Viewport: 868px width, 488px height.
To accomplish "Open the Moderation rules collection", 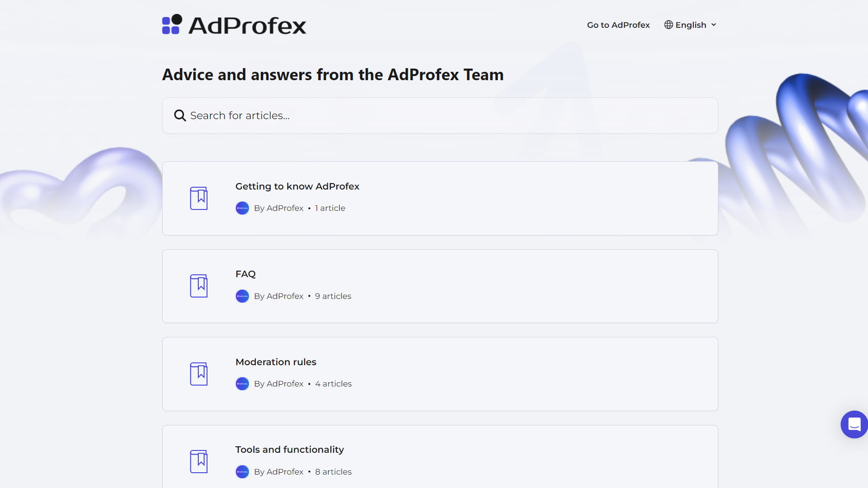I will point(440,374).
